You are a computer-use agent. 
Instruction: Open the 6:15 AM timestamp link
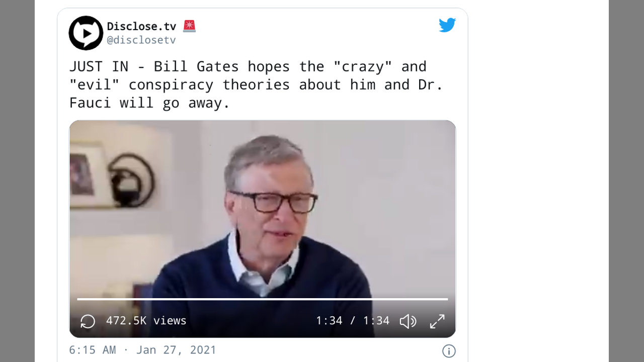[92, 350]
